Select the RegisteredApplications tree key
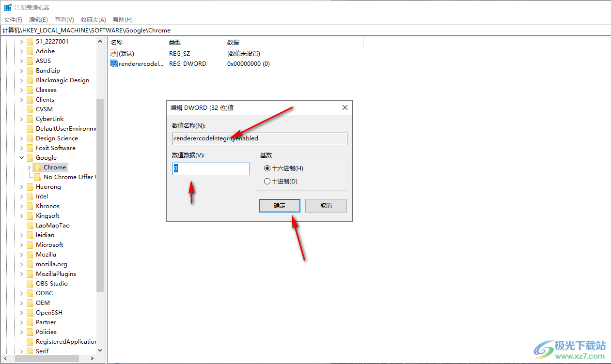This screenshot has height=364, width=611. click(x=66, y=341)
